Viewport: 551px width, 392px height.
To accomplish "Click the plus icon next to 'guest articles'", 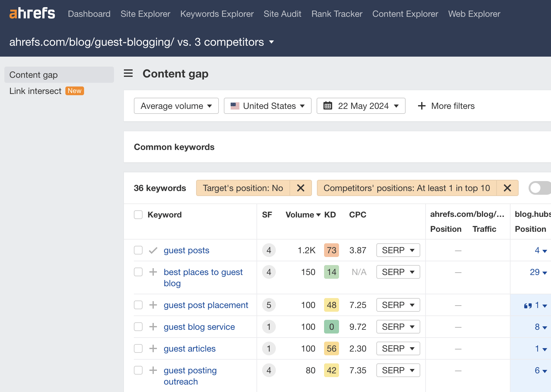I will 153,348.
